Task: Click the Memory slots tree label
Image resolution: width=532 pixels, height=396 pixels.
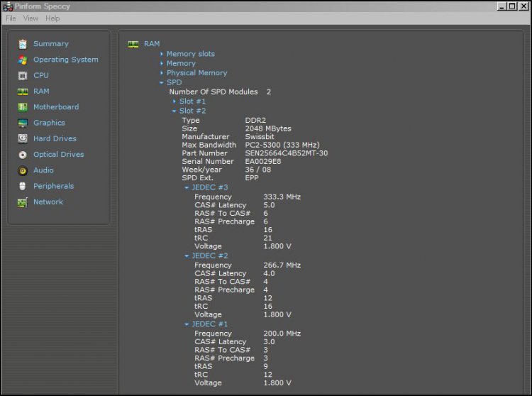Action: click(x=191, y=54)
